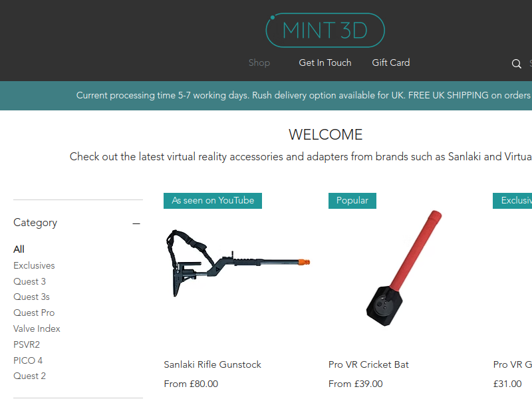
Task: Show PSVR2 accessories
Action: (27, 344)
